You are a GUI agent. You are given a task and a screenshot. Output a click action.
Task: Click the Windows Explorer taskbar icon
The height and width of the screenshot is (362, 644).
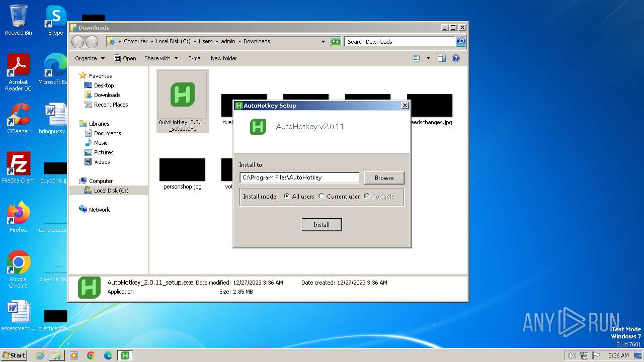[x=57, y=355]
